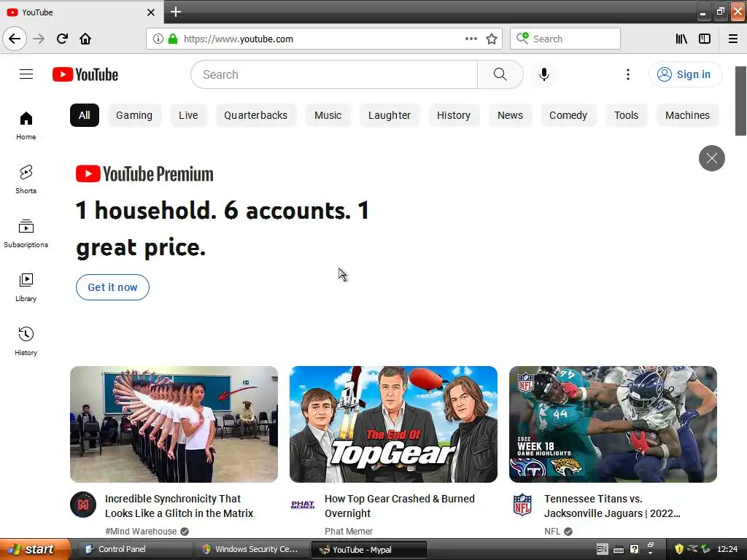The height and width of the screenshot is (560, 747).
Task: Open the Top Gear video thumbnail
Action: point(393,424)
